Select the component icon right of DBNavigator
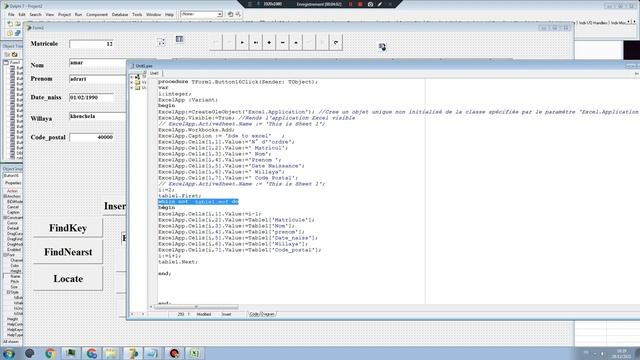Screen dimensions: 640x360 click(382, 47)
